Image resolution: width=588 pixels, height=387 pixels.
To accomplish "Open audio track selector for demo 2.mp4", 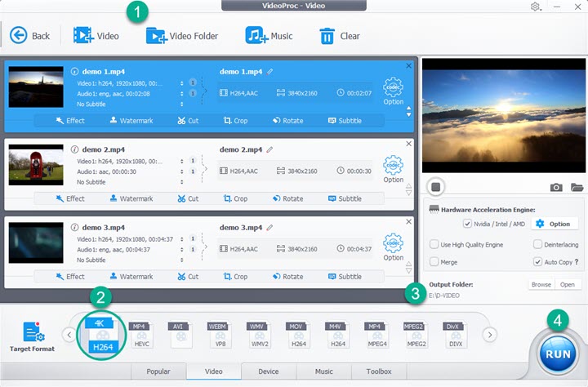I will (182, 171).
